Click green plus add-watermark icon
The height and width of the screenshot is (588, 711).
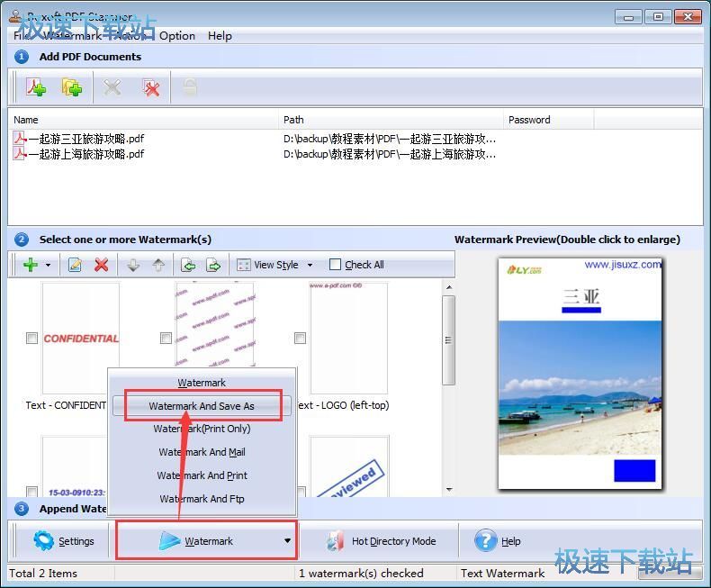[31, 265]
